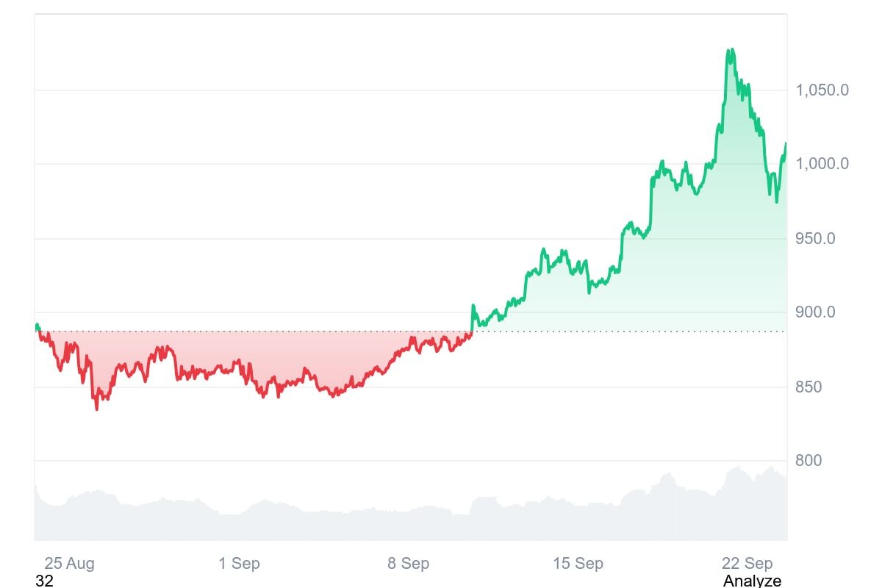Click the lowest dip of the red line

pos(96,408)
